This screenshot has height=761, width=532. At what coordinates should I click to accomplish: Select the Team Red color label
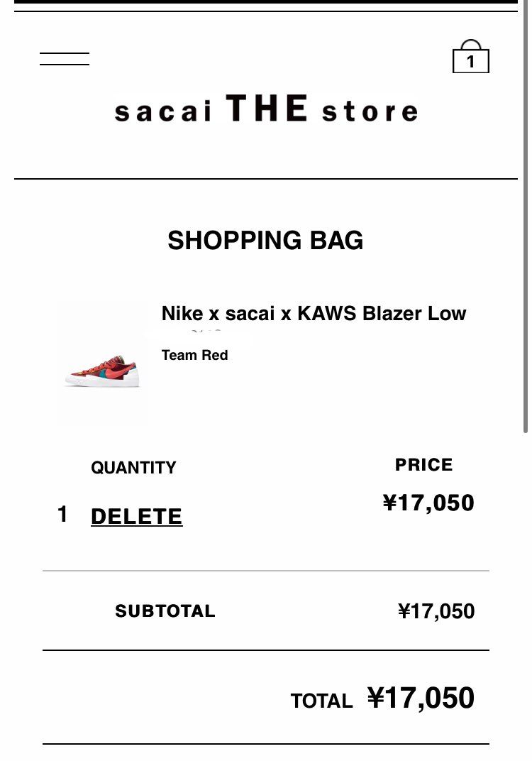pos(194,355)
